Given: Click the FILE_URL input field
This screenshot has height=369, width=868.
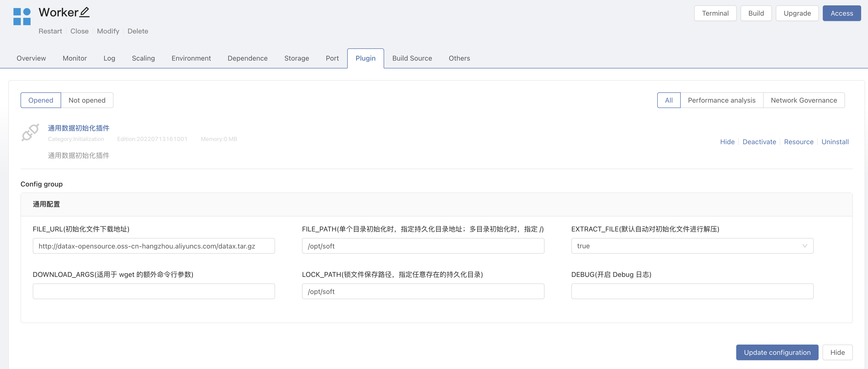Looking at the screenshot, I should (154, 246).
